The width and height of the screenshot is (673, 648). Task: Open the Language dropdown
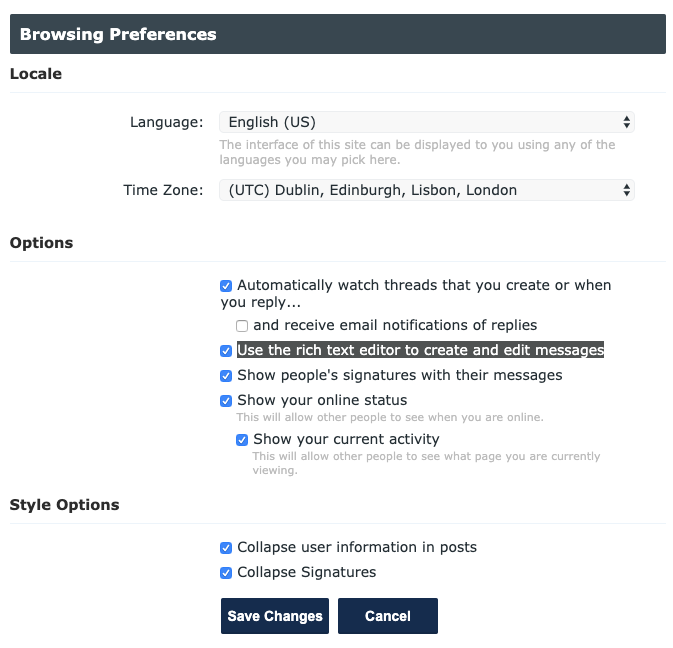[x=427, y=122]
